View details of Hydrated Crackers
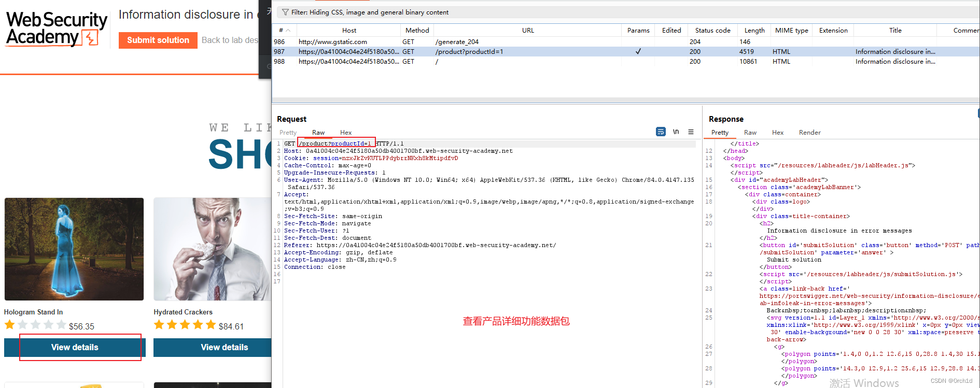 [x=213, y=347]
